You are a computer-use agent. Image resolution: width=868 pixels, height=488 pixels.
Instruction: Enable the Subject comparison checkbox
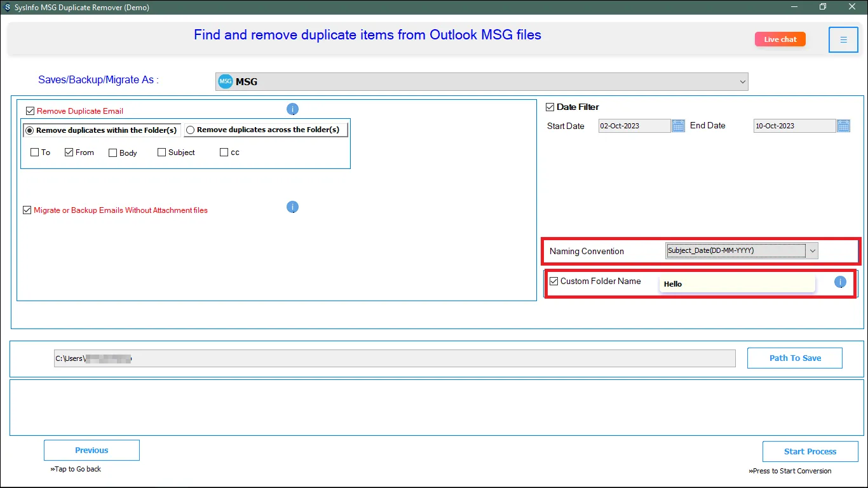pos(161,152)
